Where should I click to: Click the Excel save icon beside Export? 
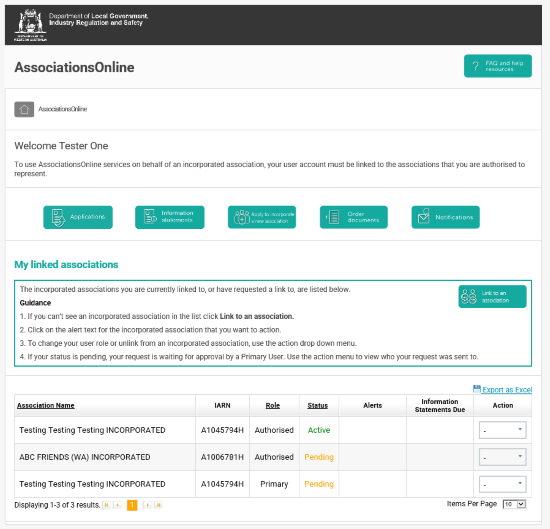[x=477, y=389]
